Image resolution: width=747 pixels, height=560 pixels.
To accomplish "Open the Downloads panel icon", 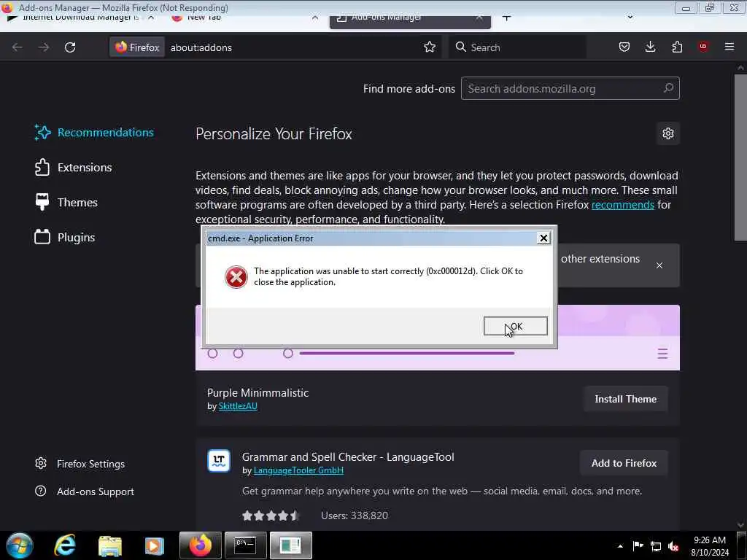I will click(x=650, y=47).
